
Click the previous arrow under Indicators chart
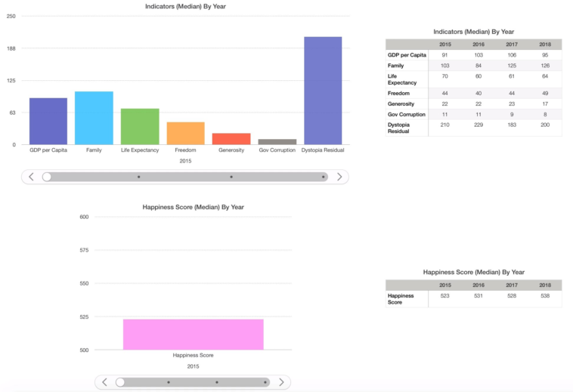pos(31,177)
